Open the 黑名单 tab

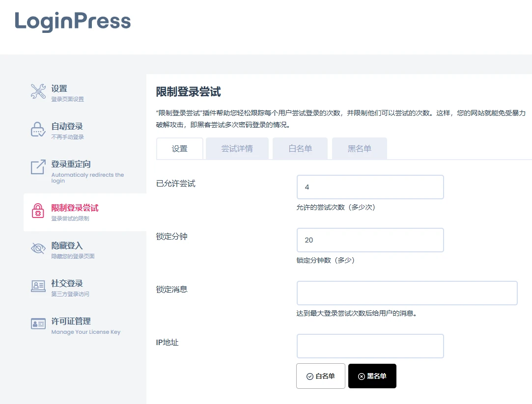359,148
